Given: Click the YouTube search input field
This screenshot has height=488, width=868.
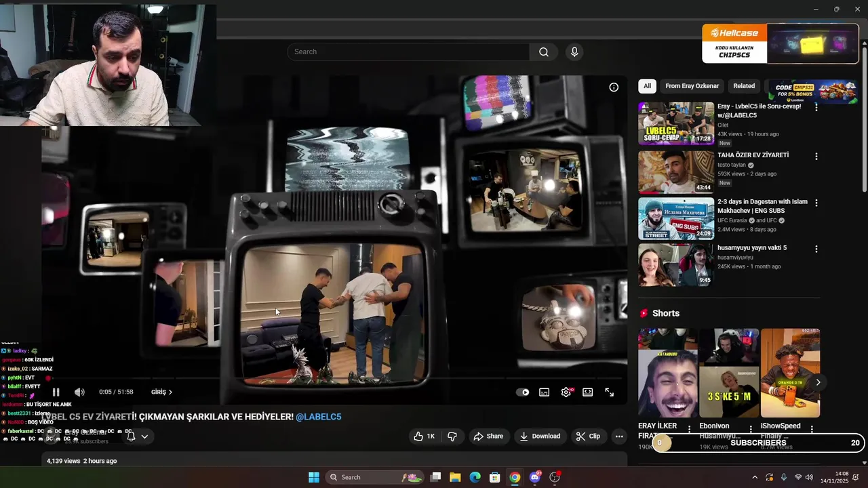Looking at the screenshot, I should [408, 52].
